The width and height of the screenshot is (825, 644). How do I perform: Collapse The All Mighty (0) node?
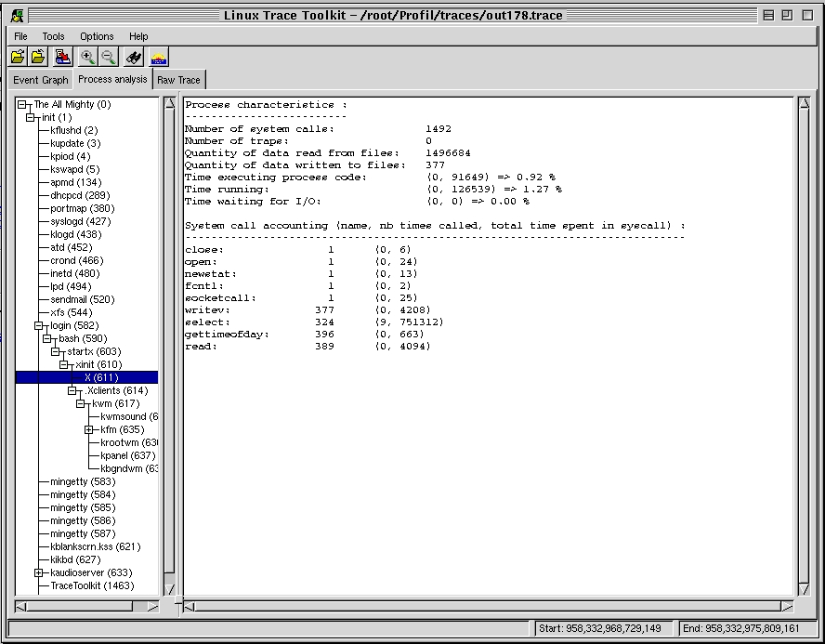tap(21, 105)
